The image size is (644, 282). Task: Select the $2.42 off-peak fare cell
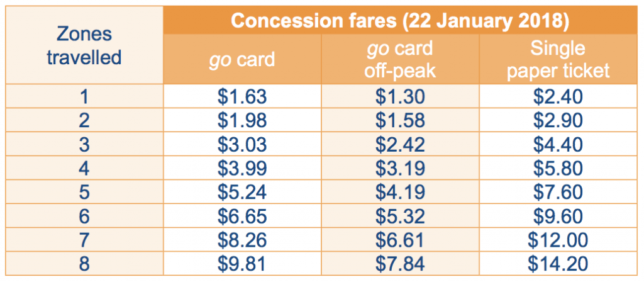click(399, 144)
